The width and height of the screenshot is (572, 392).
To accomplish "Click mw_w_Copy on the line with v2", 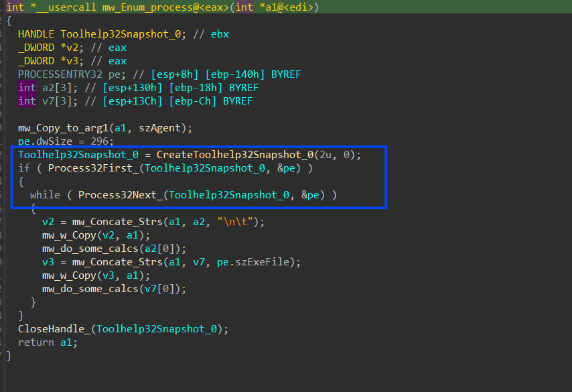I will (69, 235).
